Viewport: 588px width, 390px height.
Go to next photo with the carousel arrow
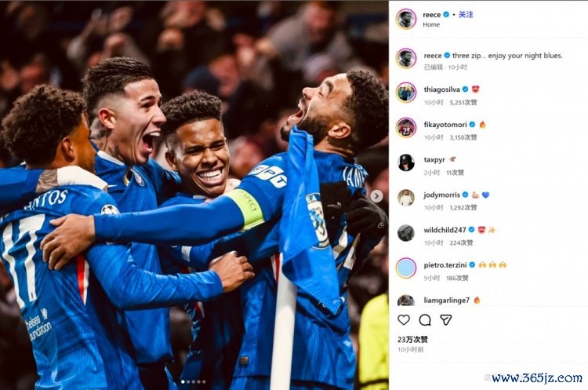click(x=376, y=196)
